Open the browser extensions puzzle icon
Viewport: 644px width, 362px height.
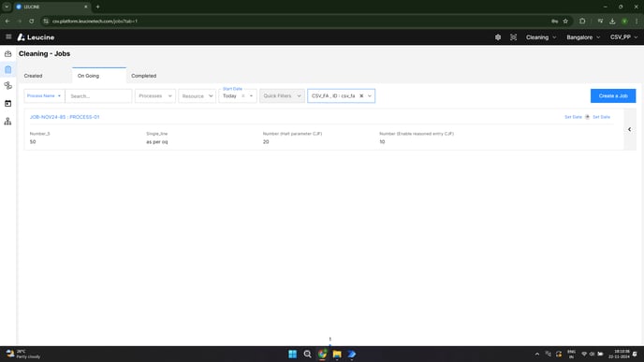(x=582, y=21)
